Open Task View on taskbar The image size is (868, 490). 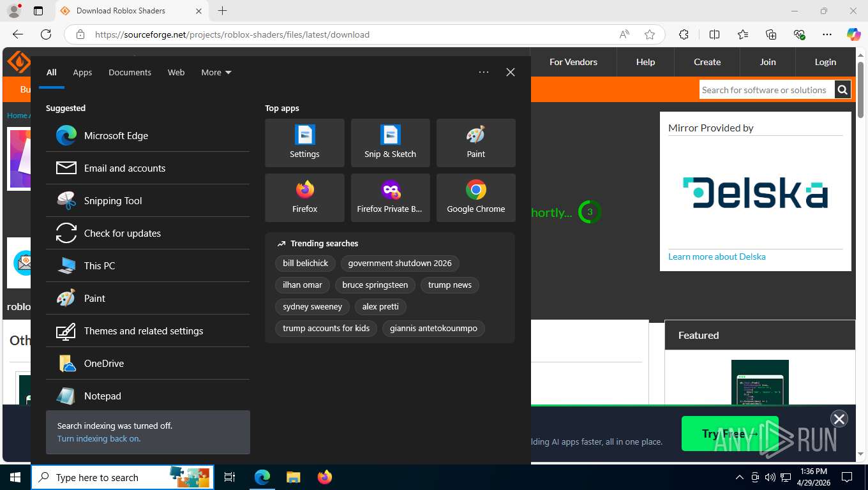230,477
